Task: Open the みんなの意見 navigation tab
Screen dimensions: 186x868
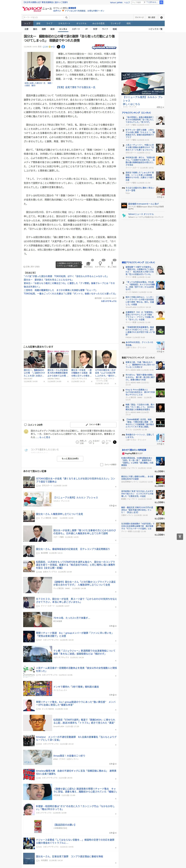Action: (x=98, y=24)
